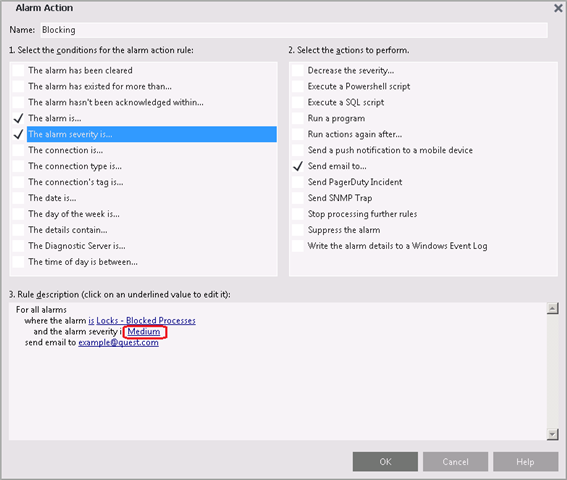Uncheck the 'Send email to...' action
The width and height of the screenshot is (567, 480).
298,166
